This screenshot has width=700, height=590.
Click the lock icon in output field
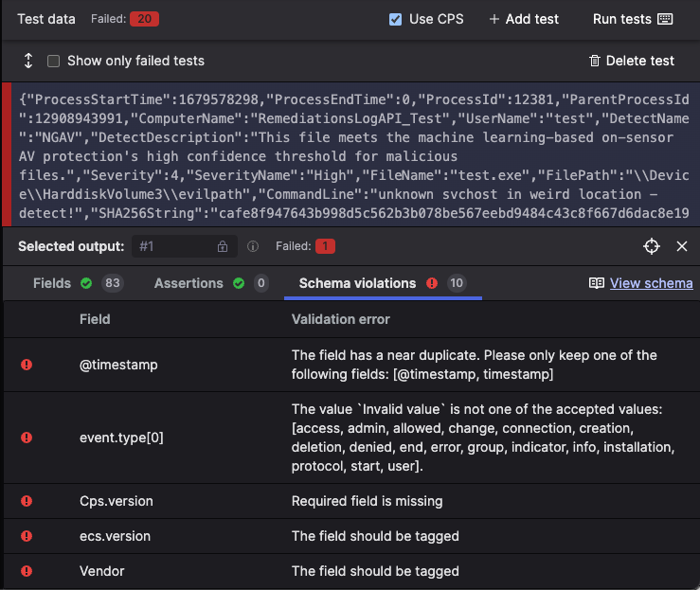(x=223, y=246)
